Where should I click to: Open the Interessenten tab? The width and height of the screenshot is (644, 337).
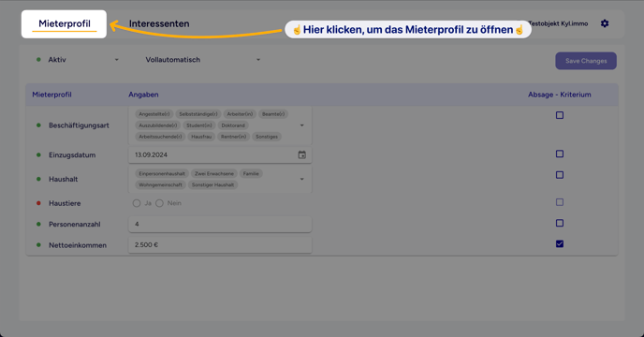tap(159, 23)
